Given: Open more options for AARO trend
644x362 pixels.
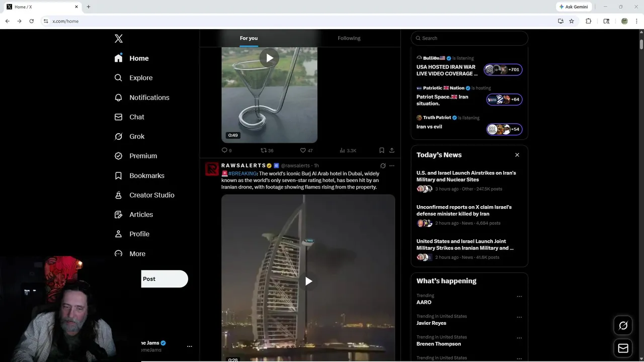Looking at the screenshot, I should coord(519,297).
